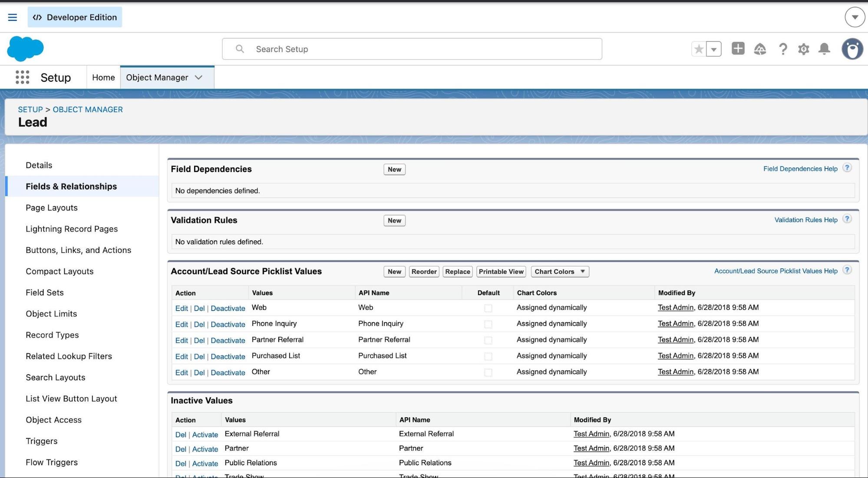Open the global actions plus icon
868x478 pixels.
pyautogui.click(x=738, y=48)
